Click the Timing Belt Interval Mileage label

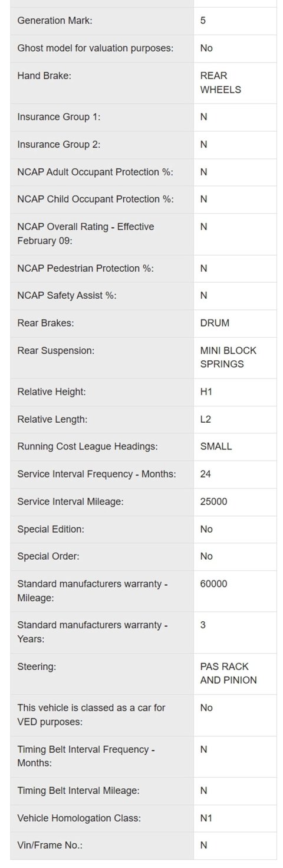[x=79, y=791]
